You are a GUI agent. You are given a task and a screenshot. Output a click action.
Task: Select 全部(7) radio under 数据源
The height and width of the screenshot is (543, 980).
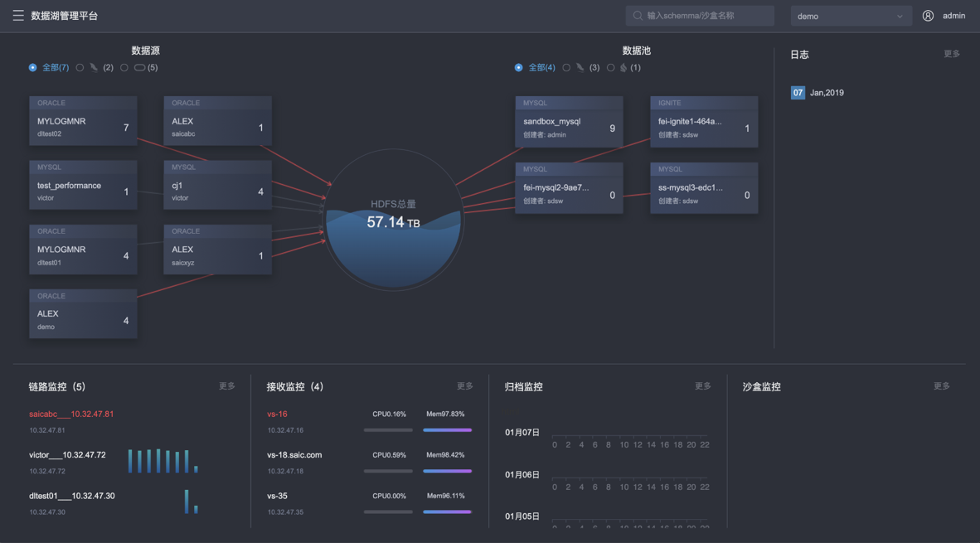pyautogui.click(x=33, y=68)
